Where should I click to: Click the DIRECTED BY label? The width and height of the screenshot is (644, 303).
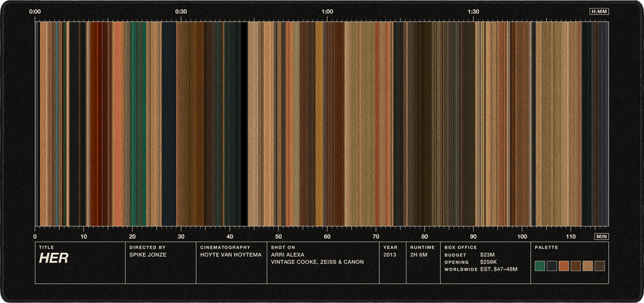(147, 248)
